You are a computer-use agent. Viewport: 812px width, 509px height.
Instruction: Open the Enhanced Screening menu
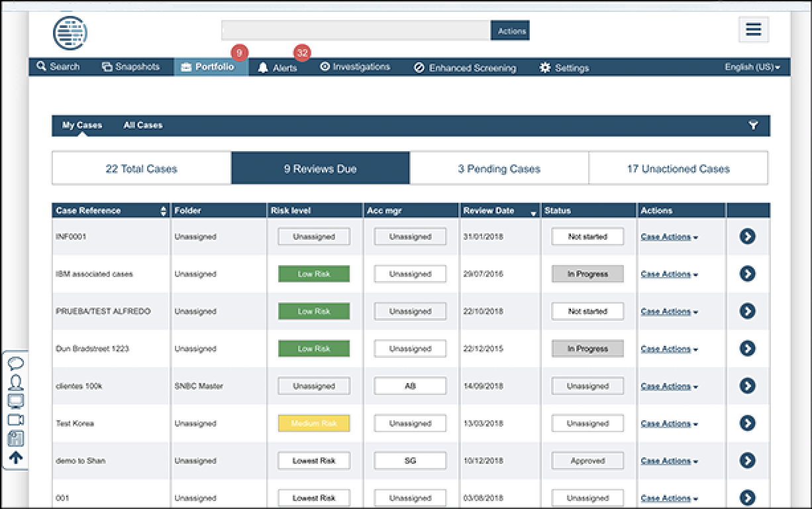(x=465, y=68)
